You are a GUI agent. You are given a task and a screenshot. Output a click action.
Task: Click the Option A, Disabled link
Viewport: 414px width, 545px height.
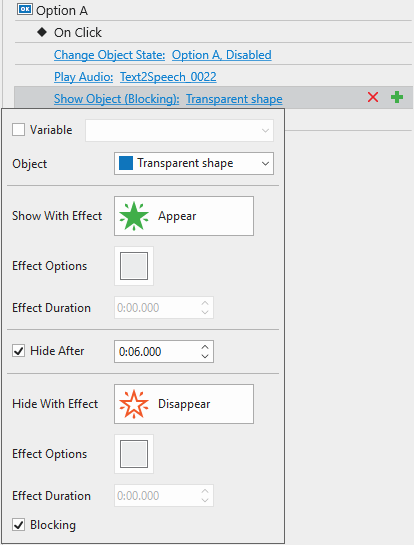tap(222, 55)
